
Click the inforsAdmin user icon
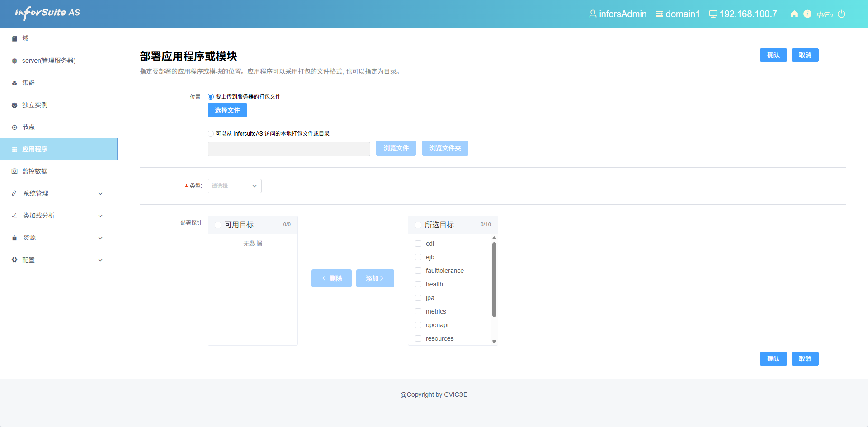[x=592, y=14]
